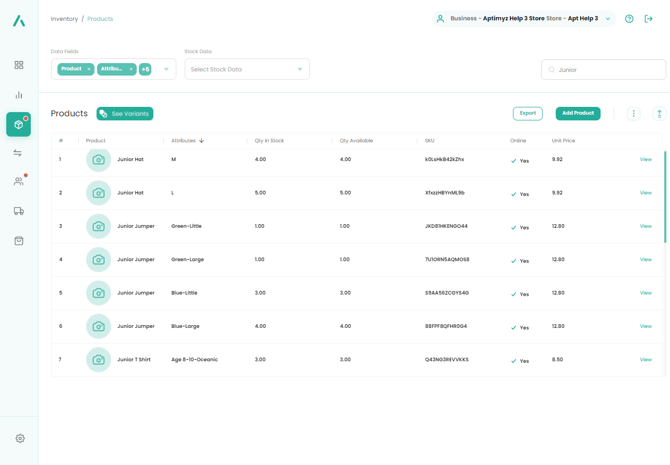Click the Add Product button
Image resolution: width=670 pixels, height=465 pixels.
[578, 114]
